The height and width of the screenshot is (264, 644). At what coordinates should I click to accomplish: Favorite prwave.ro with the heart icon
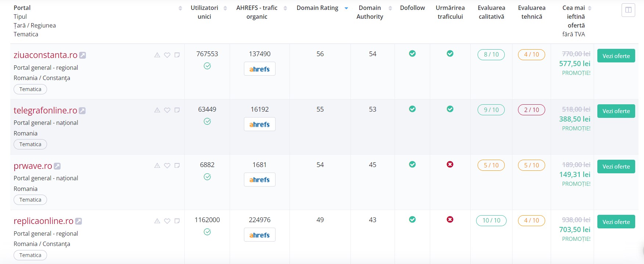[167, 166]
